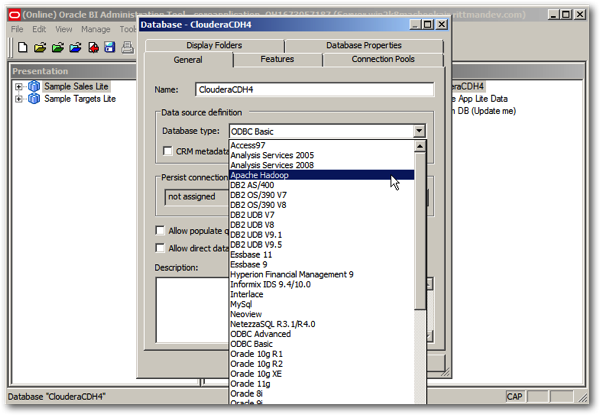Open the File menu

coord(17,29)
